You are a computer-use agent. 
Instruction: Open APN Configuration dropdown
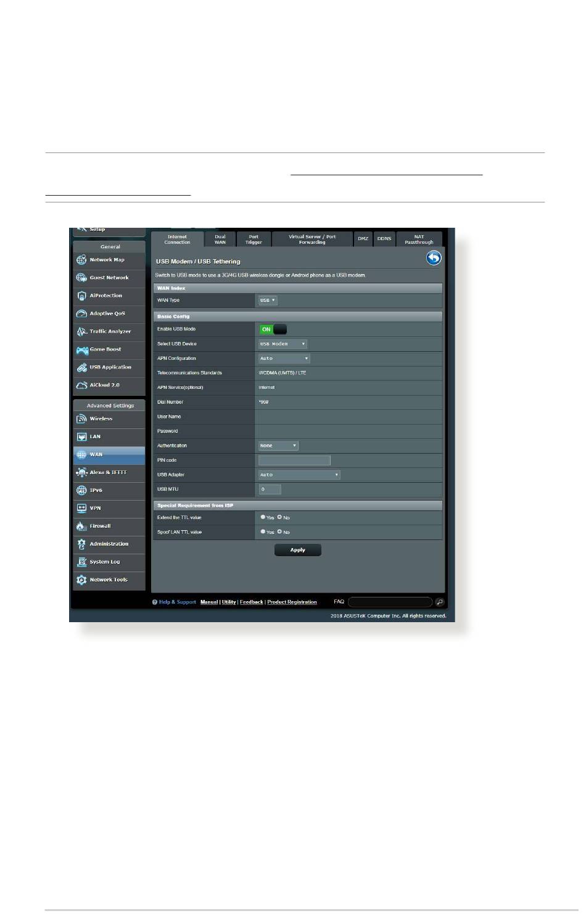(284, 359)
